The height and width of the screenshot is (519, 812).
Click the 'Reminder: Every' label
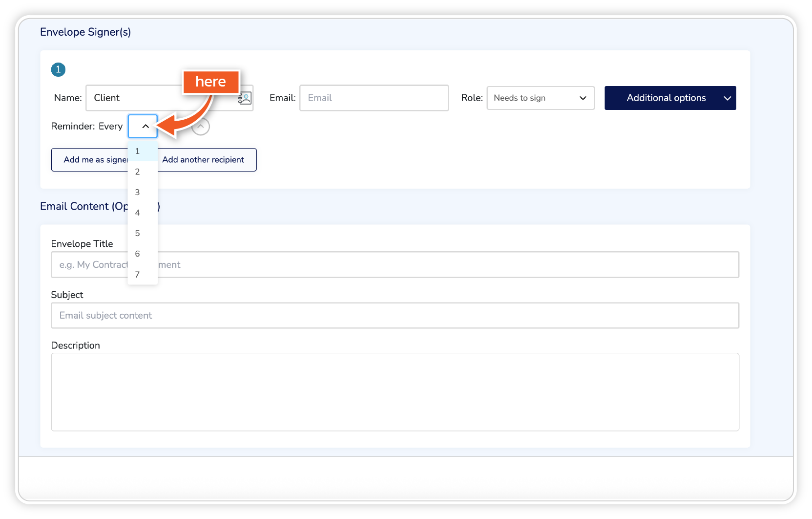(x=87, y=126)
